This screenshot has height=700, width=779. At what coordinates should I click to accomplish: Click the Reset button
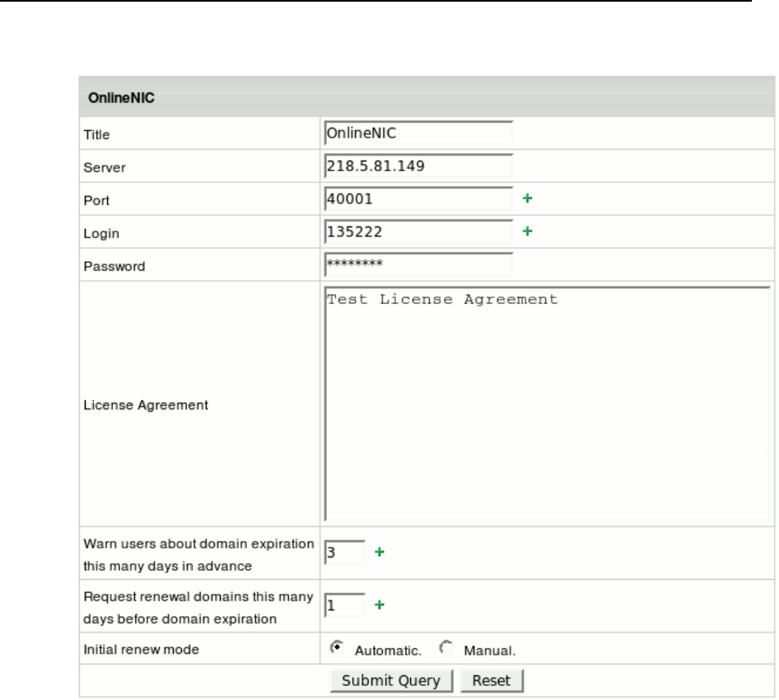click(x=492, y=680)
